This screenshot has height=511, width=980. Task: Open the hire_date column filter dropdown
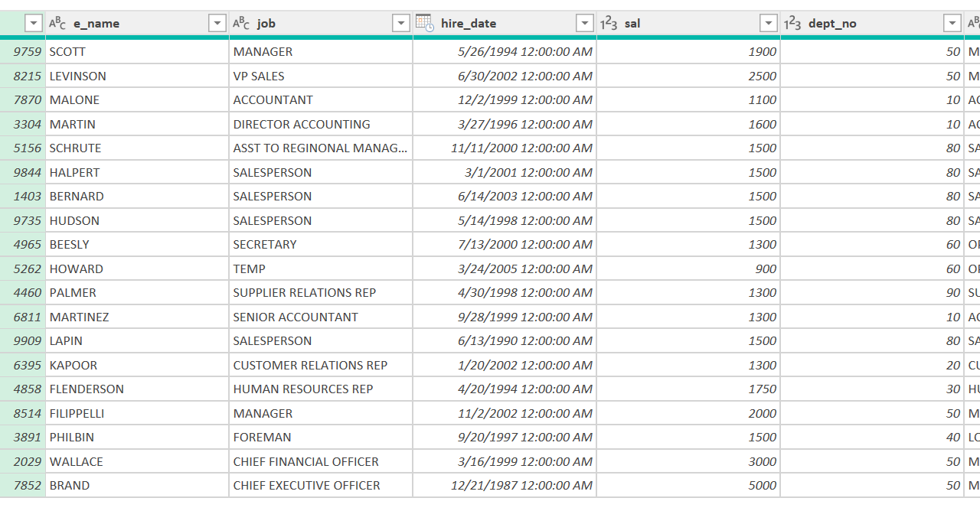(x=585, y=24)
